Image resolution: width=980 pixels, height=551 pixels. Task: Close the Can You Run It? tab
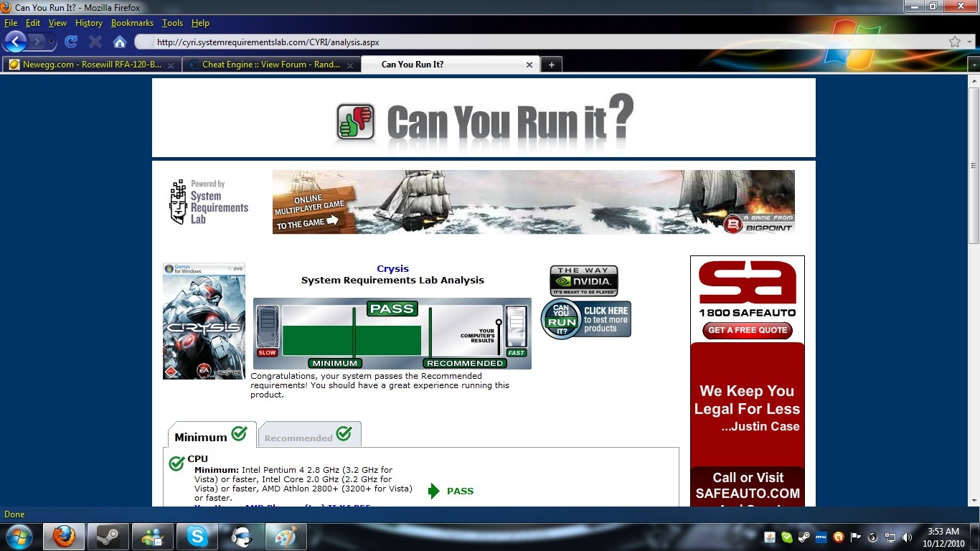[x=529, y=65]
